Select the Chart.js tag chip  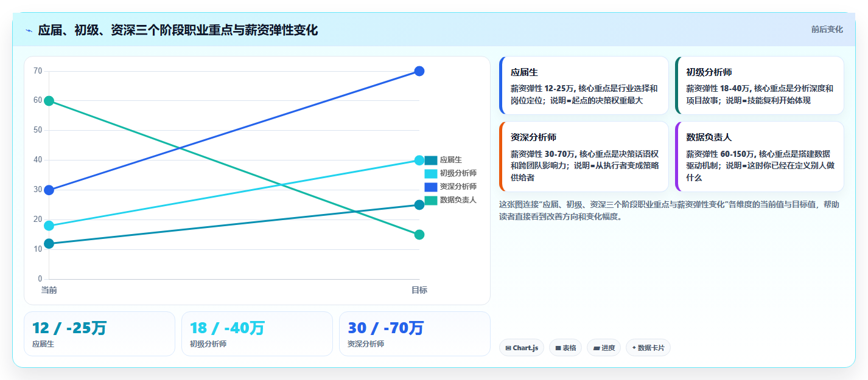click(x=521, y=348)
